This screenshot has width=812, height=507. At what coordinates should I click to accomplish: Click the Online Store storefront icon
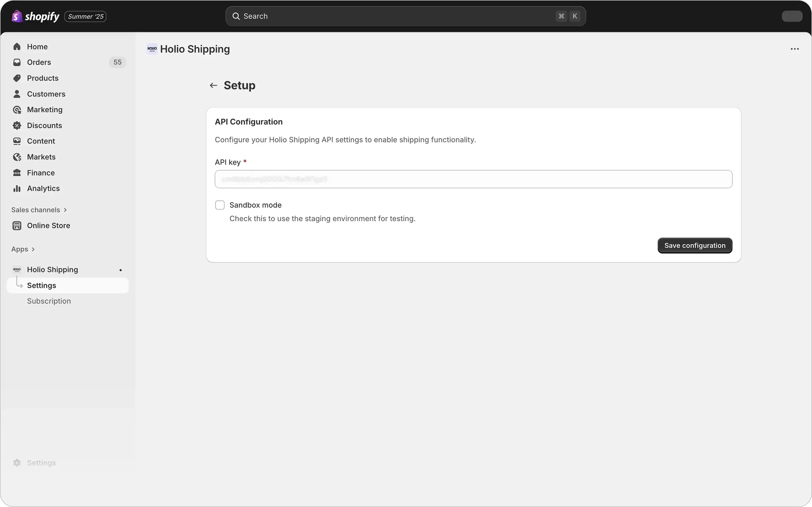tap(17, 226)
